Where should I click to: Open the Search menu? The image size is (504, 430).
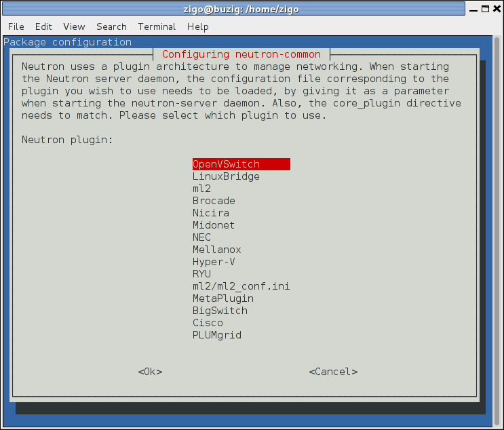pos(111,26)
